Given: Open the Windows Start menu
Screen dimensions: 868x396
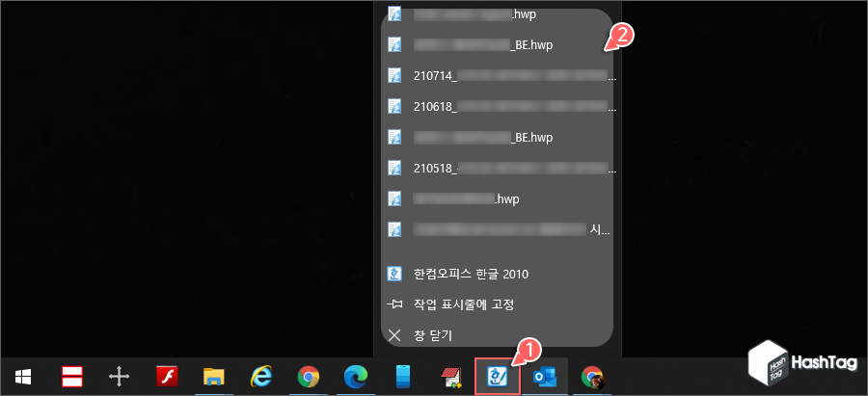Looking at the screenshot, I should [23, 377].
